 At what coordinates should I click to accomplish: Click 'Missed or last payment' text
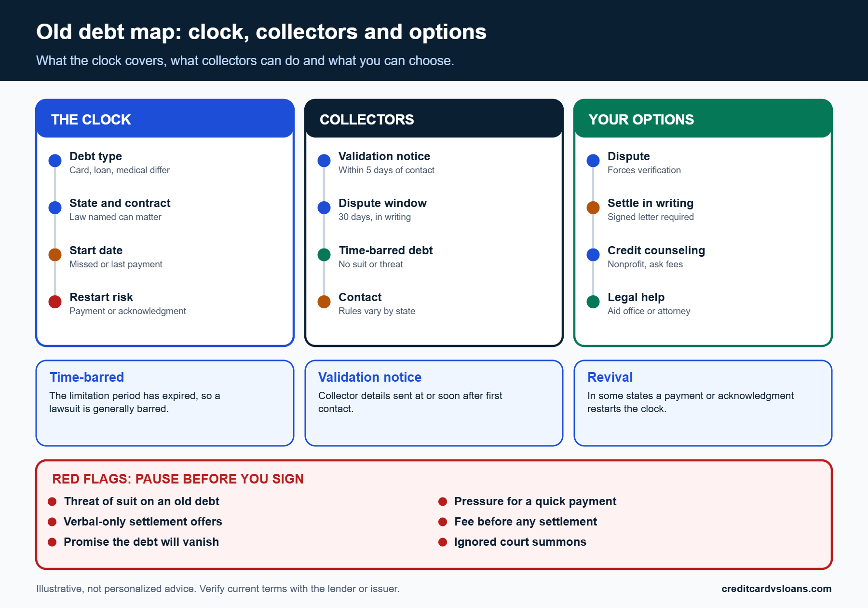click(116, 264)
